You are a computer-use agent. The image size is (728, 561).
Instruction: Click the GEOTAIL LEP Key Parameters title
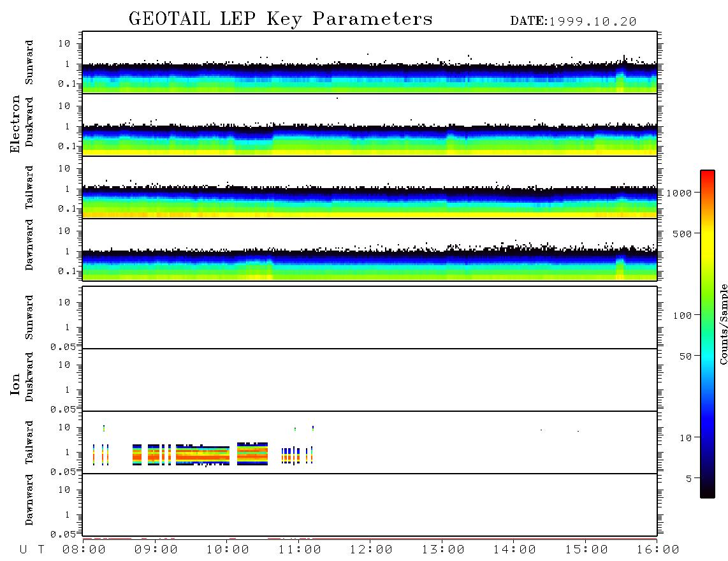pyautogui.click(x=280, y=20)
